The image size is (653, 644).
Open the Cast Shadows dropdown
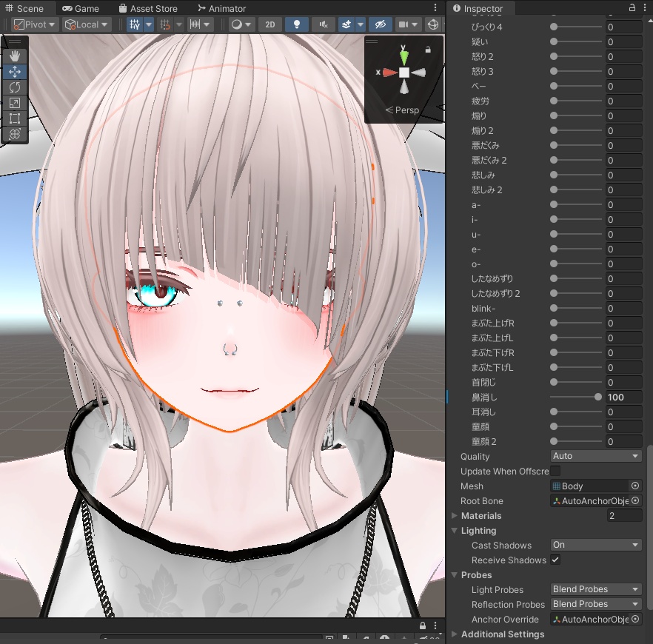pyautogui.click(x=595, y=545)
